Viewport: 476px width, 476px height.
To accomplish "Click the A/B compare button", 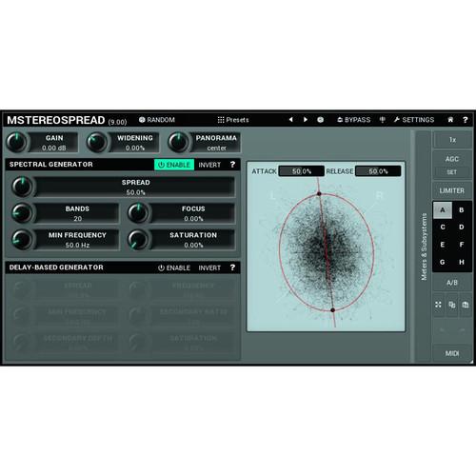I will pos(452,283).
